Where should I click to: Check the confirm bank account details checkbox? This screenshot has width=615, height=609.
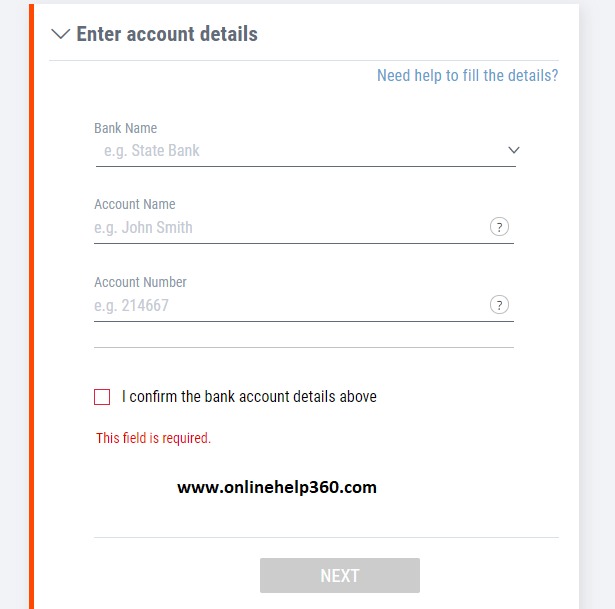(102, 397)
